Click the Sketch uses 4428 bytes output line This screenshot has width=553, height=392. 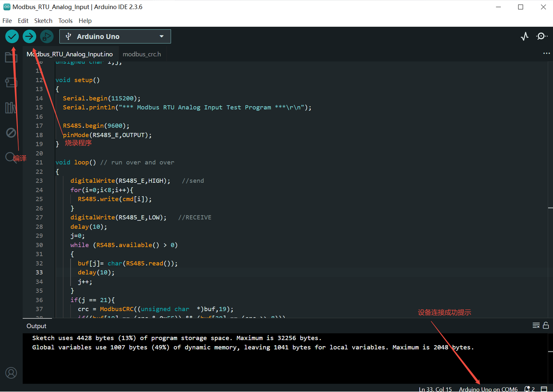(177, 338)
